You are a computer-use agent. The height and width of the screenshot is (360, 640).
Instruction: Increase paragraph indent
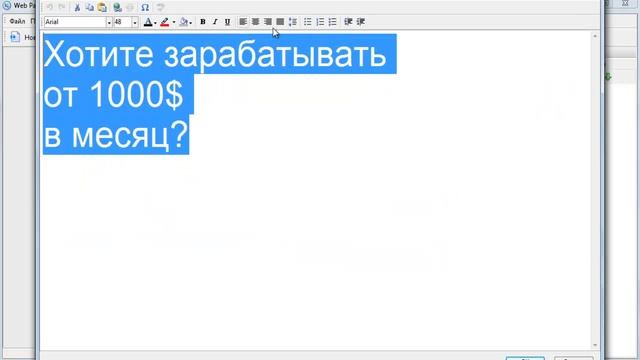(360, 22)
